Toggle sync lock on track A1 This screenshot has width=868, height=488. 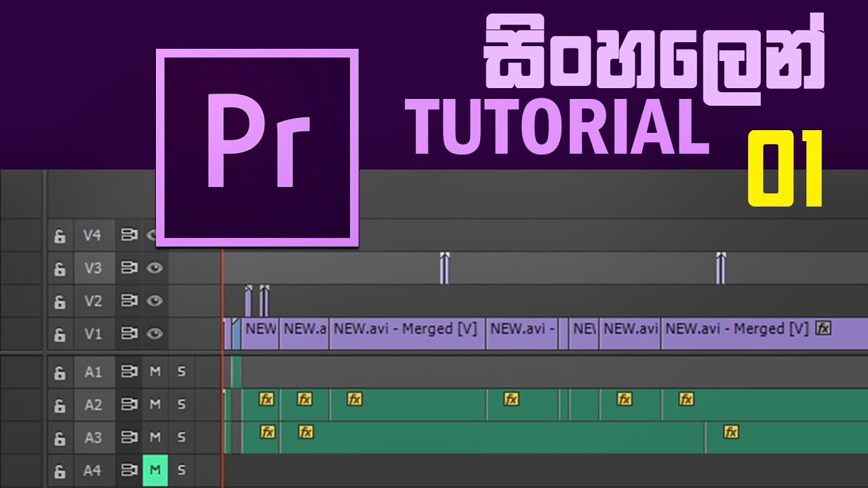pyautogui.click(x=128, y=371)
